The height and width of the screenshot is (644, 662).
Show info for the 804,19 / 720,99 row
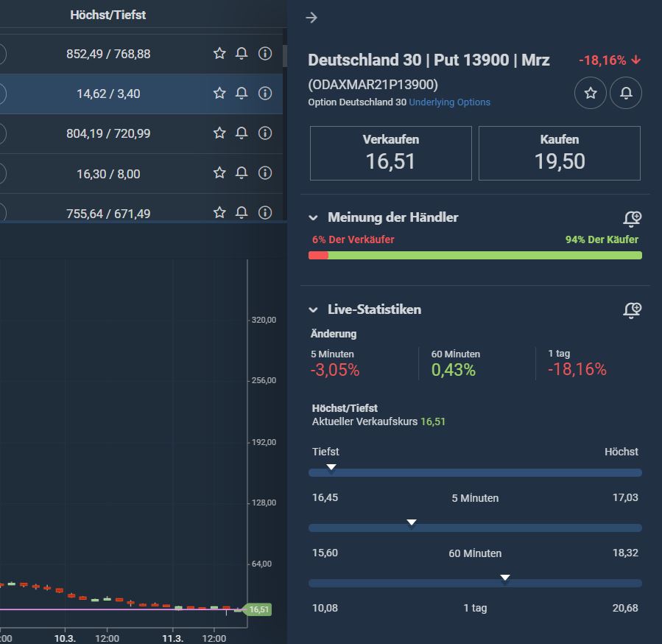tap(264, 133)
